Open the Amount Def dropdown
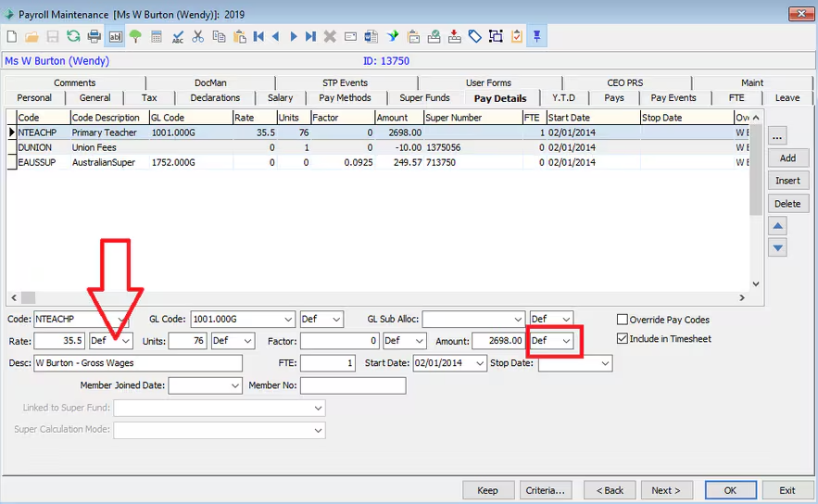 click(566, 341)
